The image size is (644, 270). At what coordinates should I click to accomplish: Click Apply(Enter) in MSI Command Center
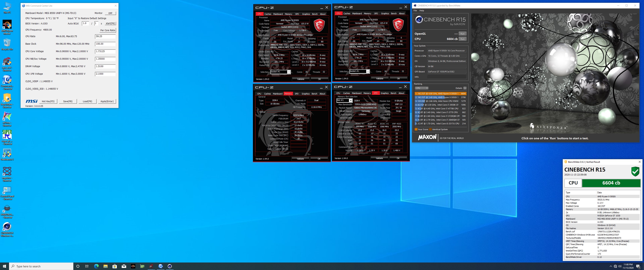(x=107, y=101)
